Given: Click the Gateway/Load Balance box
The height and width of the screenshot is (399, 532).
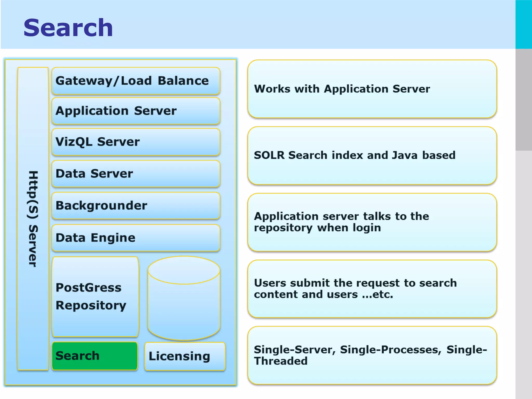Looking at the screenshot, I should (136, 81).
